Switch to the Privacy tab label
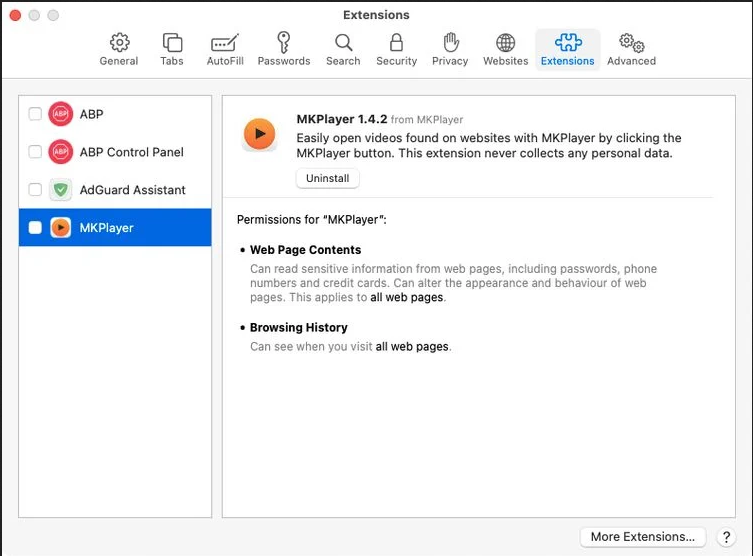This screenshot has height=556, width=753. (x=450, y=61)
